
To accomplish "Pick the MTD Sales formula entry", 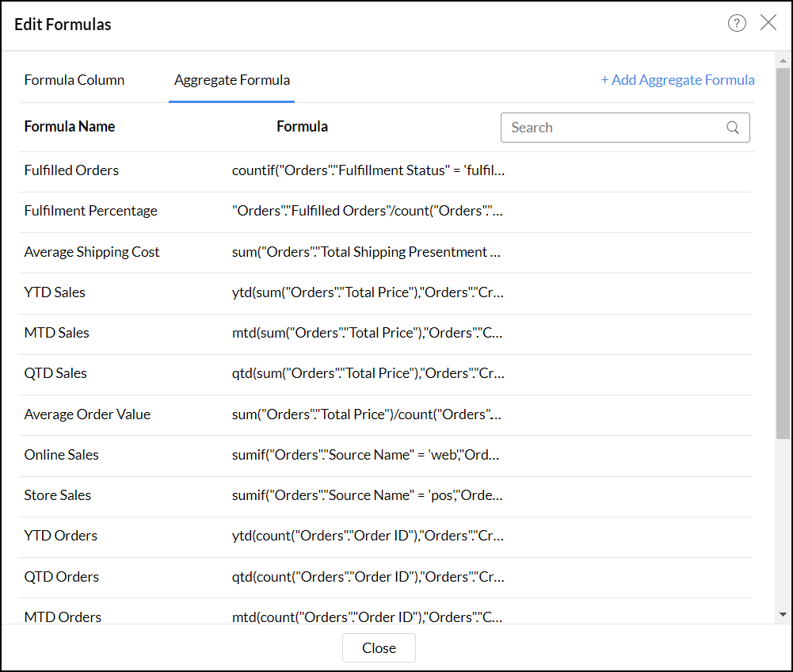I will point(56,333).
